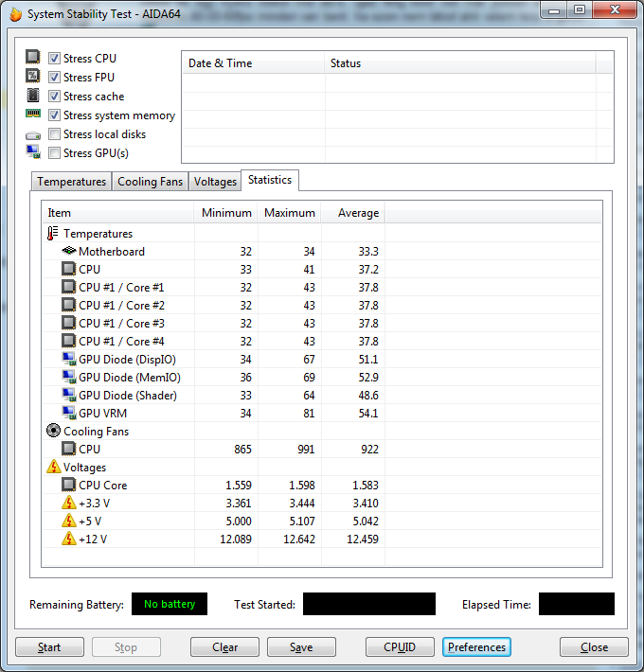Click the local disks drive icon

[x=32, y=136]
